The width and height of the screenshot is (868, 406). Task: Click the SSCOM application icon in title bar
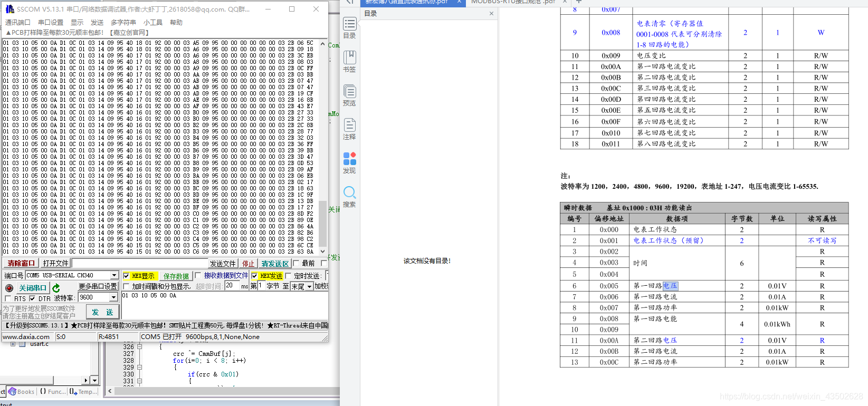[9, 9]
